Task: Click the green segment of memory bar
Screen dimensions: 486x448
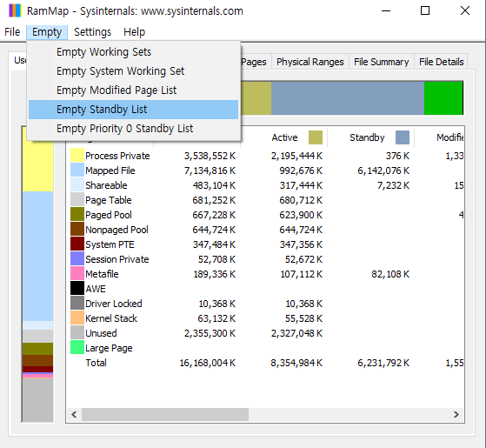Action: point(443,98)
